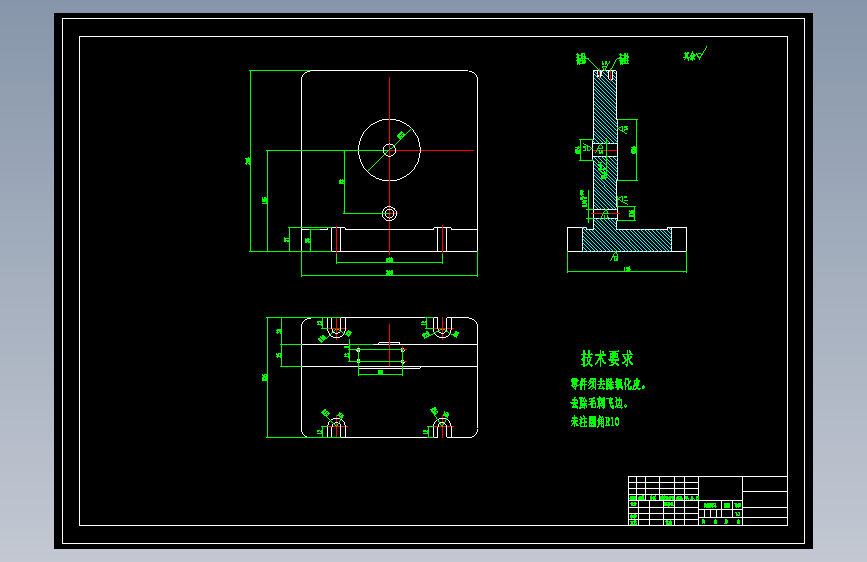The height and width of the screenshot is (562, 867).
Task: Select the bottom-right U-slot in the plan view
Action: [442, 428]
